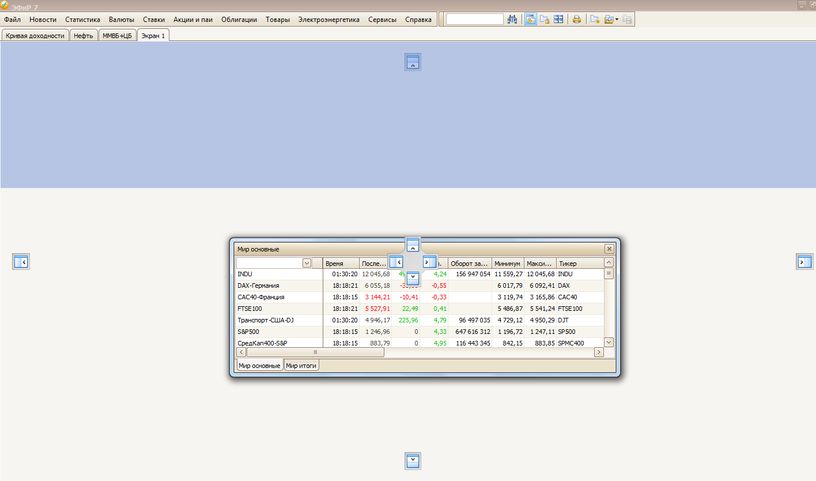Viewport: 816px width, 481px height.
Task: Click the top edge dock indicator
Action: click(x=412, y=62)
